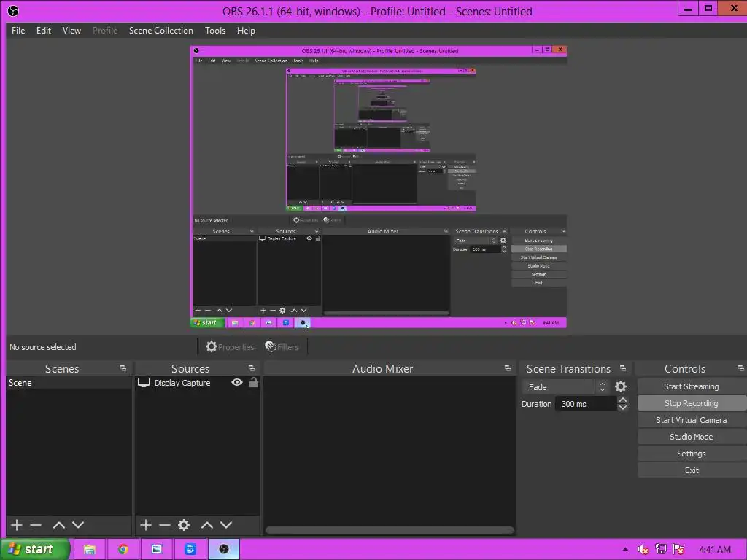747x560 pixels.
Task: Select the Scene item in Scenes list
Action: pyautogui.click(x=69, y=383)
